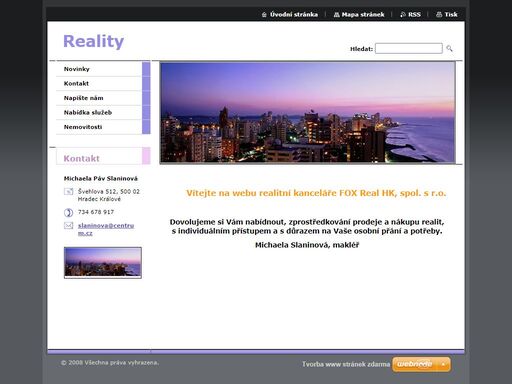Click the address icon beside Švehlova 512
Image resolution: width=512 pixels, height=384 pixels.
68,192
